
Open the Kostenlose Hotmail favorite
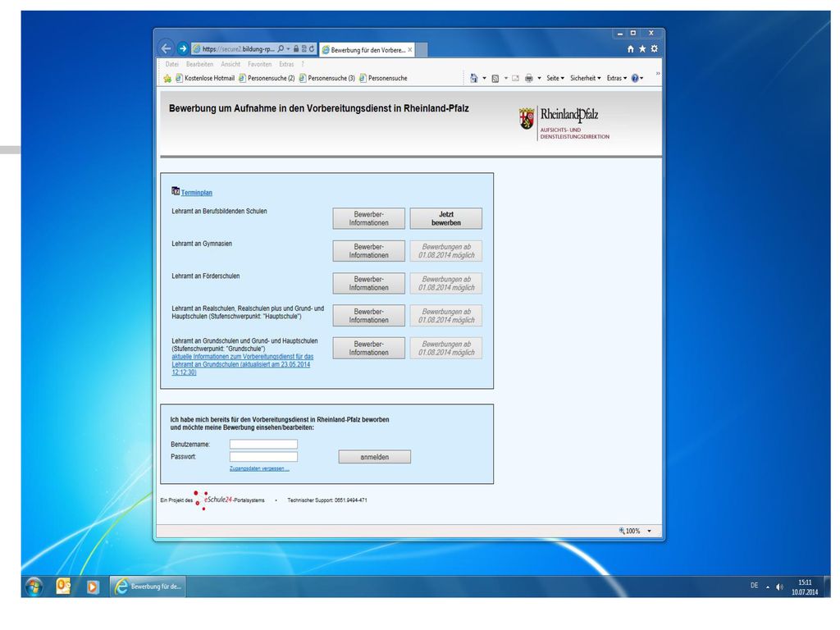click(x=205, y=78)
